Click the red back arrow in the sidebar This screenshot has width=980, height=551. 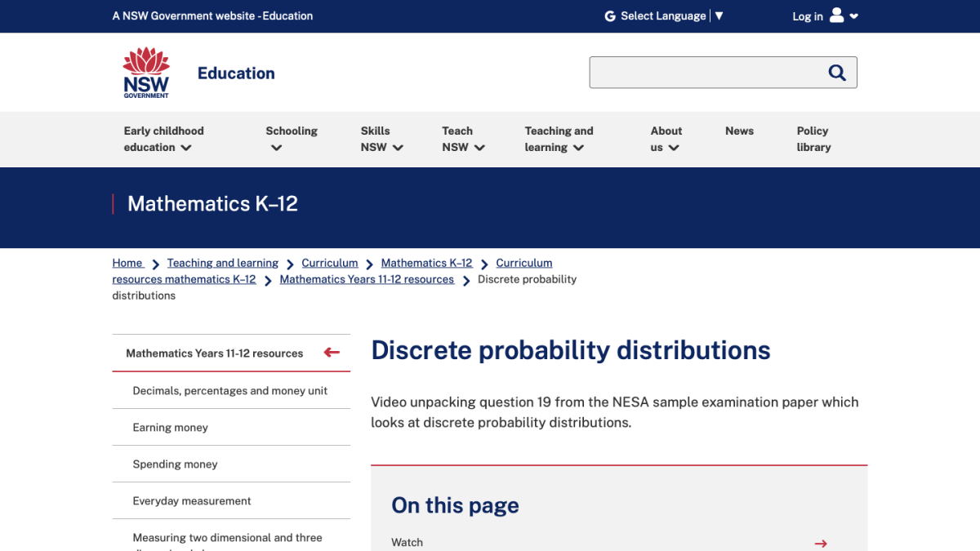click(332, 352)
